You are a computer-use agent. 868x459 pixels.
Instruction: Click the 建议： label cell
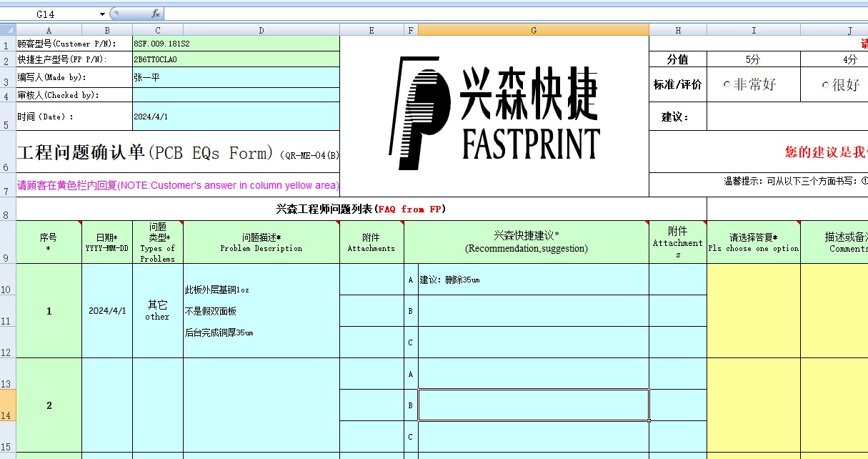click(678, 117)
